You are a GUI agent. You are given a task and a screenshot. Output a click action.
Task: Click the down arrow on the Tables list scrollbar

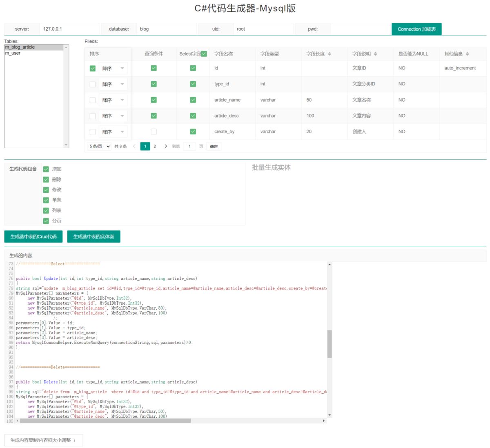click(x=67, y=145)
